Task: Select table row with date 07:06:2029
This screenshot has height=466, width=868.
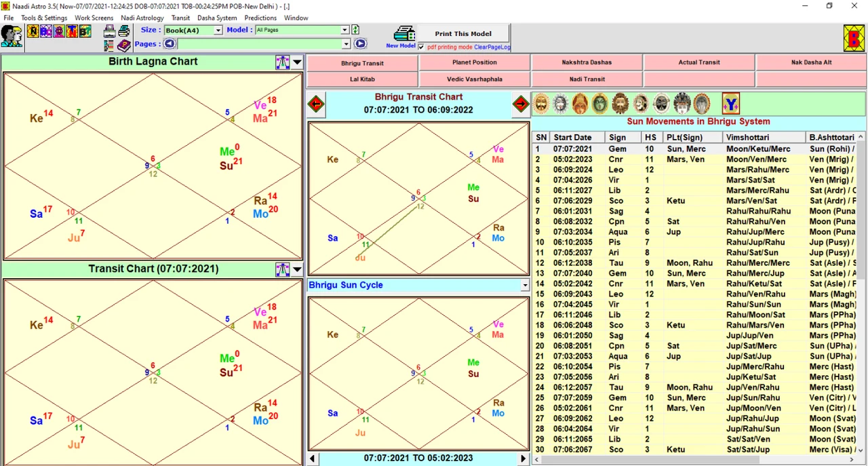Action: (x=695, y=201)
